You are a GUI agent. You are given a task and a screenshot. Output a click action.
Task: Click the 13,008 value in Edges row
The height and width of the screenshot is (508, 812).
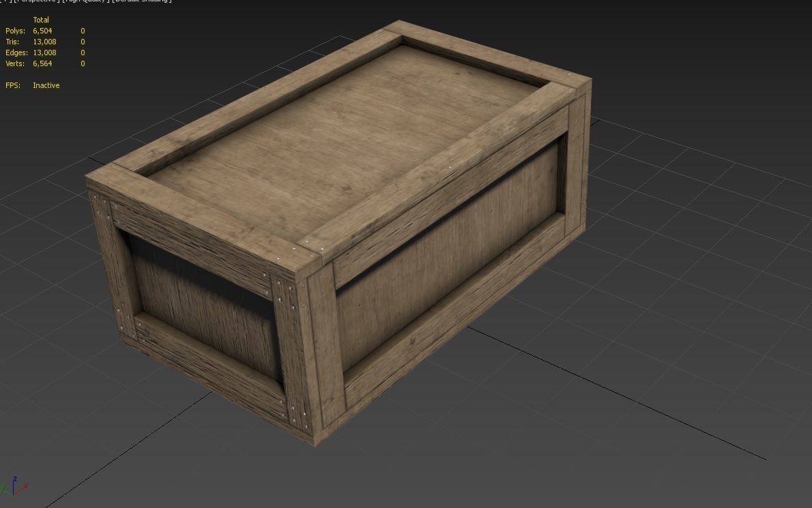tap(44, 53)
